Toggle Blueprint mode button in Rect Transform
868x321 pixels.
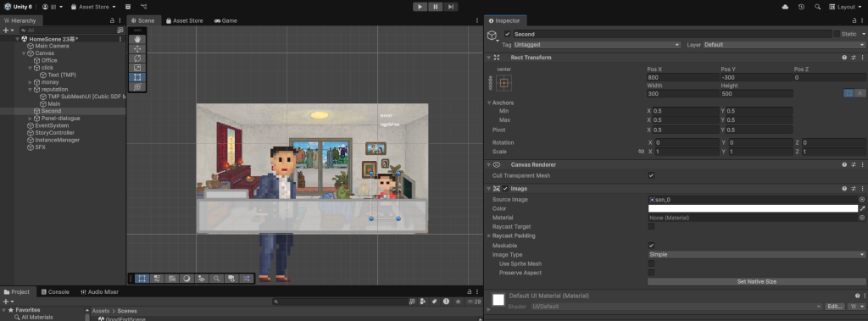(x=849, y=93)
